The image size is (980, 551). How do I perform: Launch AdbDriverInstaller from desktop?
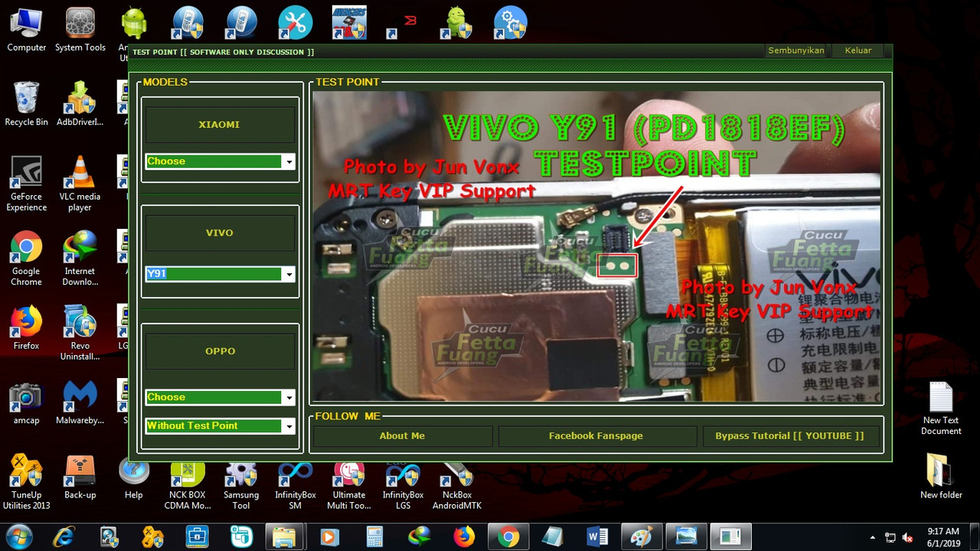(80, 104)
